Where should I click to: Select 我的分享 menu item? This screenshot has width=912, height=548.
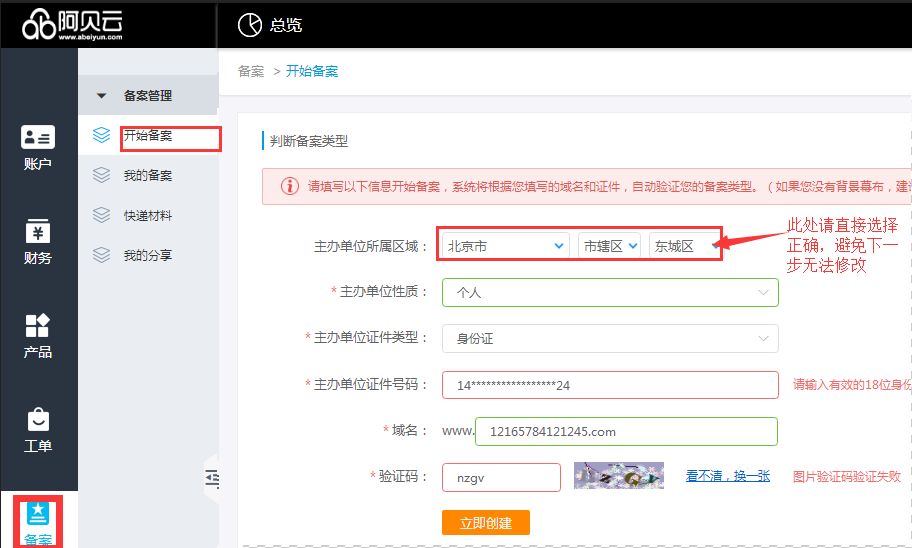[x=148, y=255]
